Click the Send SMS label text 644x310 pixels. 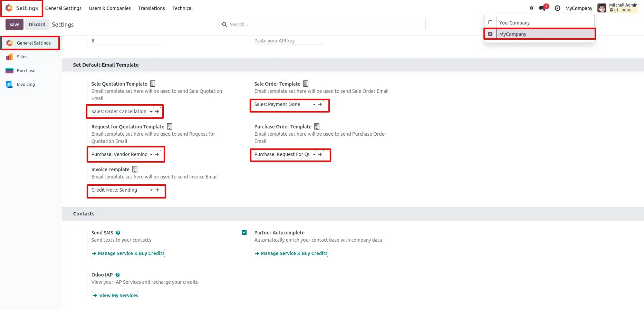click(102, 233)
